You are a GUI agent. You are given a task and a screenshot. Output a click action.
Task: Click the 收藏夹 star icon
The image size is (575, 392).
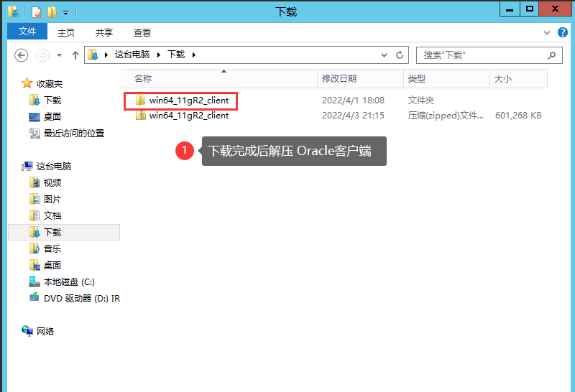pyautogui.click(x=27, y=83)
